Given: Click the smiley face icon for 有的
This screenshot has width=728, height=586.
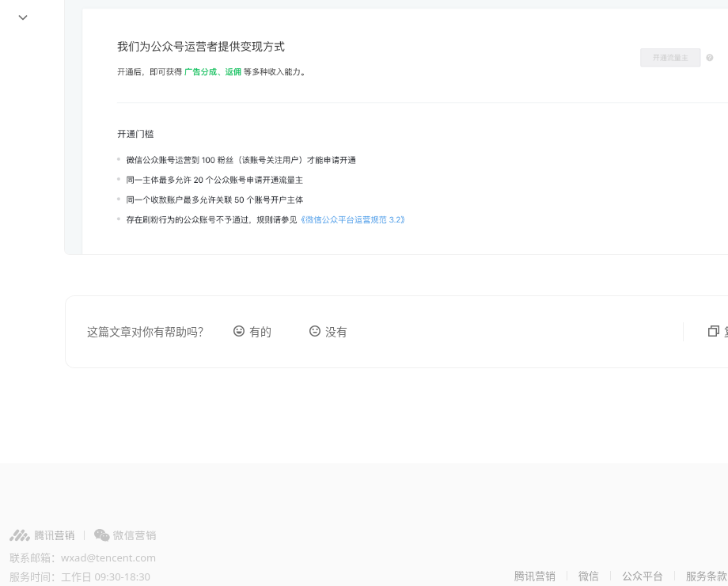Looking at the screenshot, I should (x=239, y=331).
